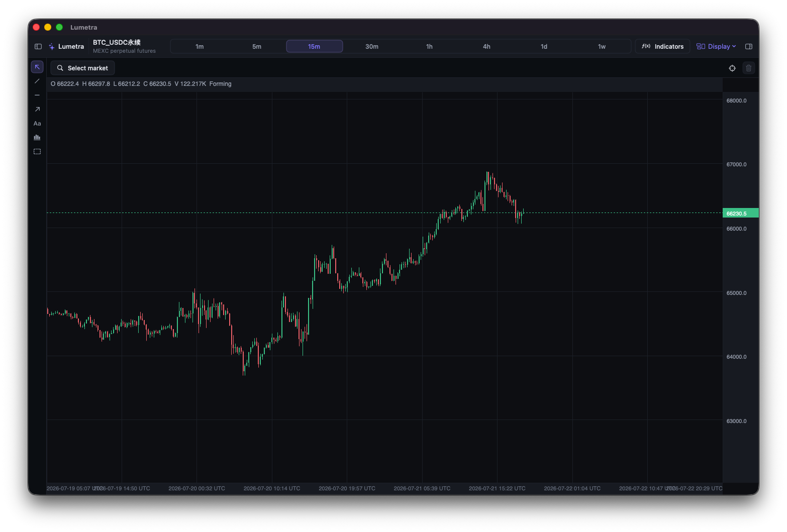
Task: Open the Indicators panel
Action: [662, 47]
